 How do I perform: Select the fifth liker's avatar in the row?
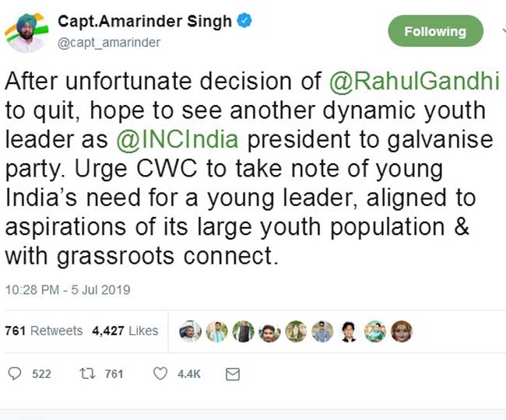[296, 331]
